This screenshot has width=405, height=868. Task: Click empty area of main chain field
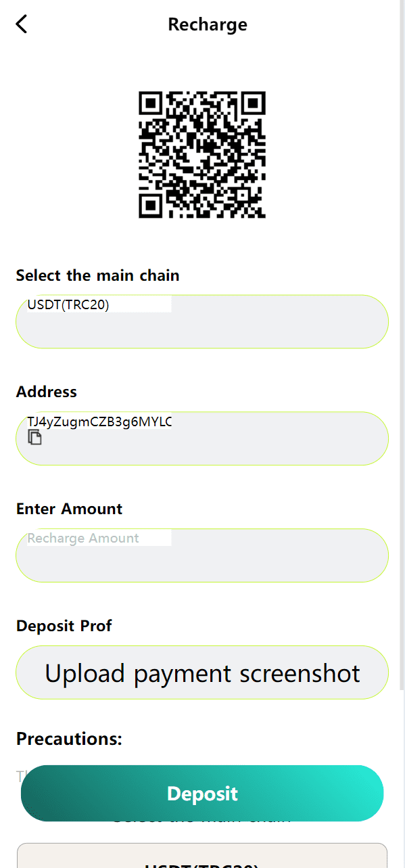pos(270,328)
